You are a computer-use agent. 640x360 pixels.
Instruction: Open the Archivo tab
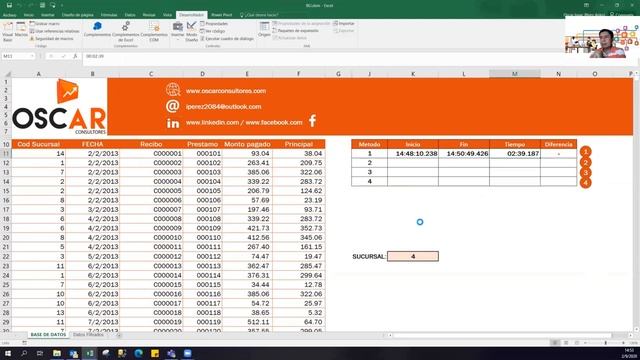coord(9,15)
